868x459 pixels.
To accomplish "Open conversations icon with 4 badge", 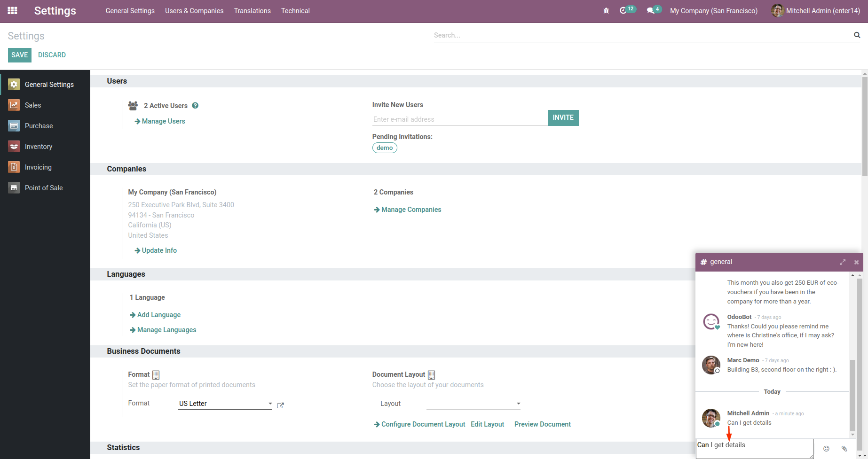I will (x=654, y=10).
